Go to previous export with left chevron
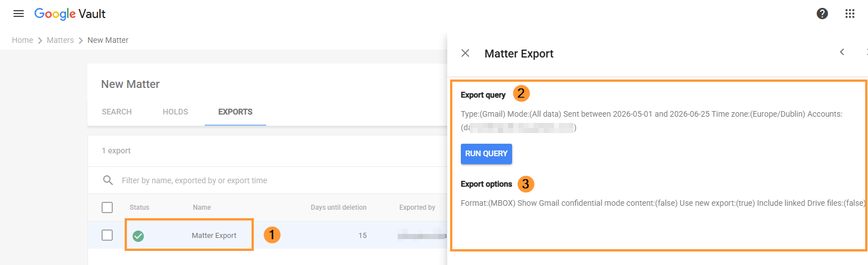The width and height of the screenshot is (868, 265). point(842,52)
